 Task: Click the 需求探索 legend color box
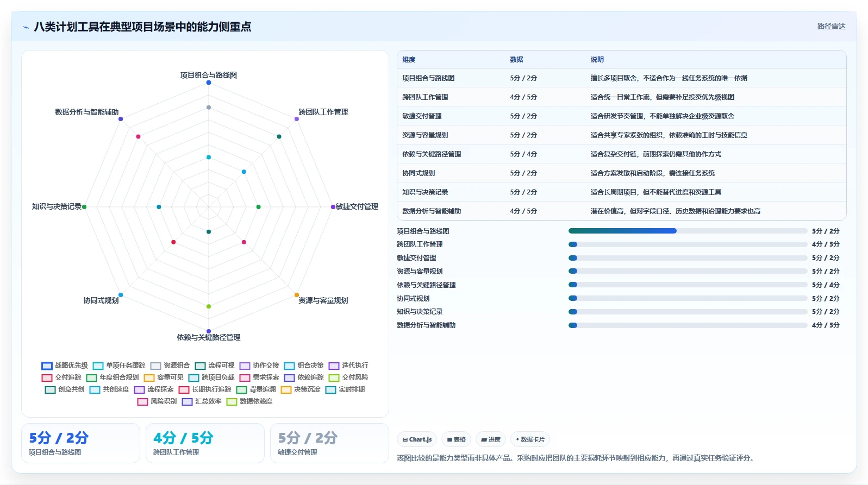coord(245,377)
